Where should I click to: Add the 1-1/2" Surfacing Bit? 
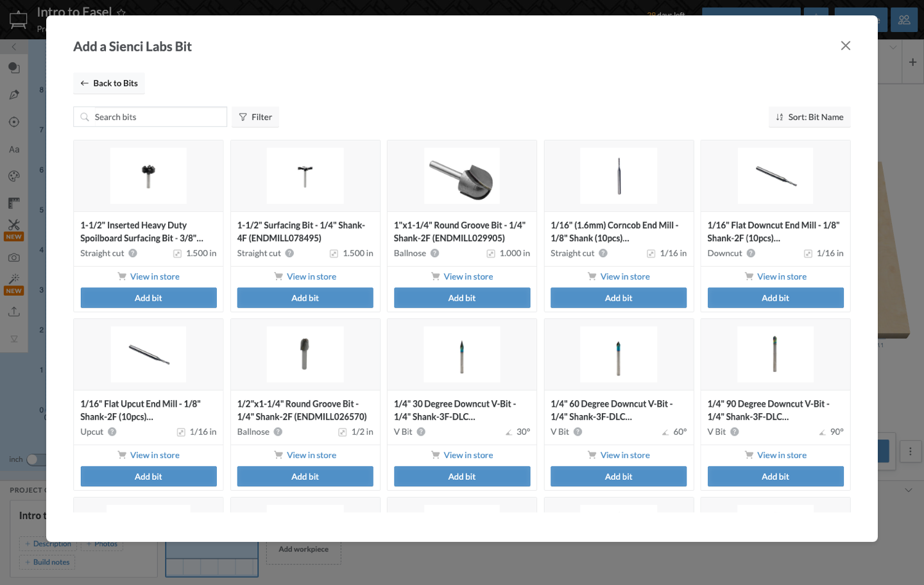click(x=305, y=298)
